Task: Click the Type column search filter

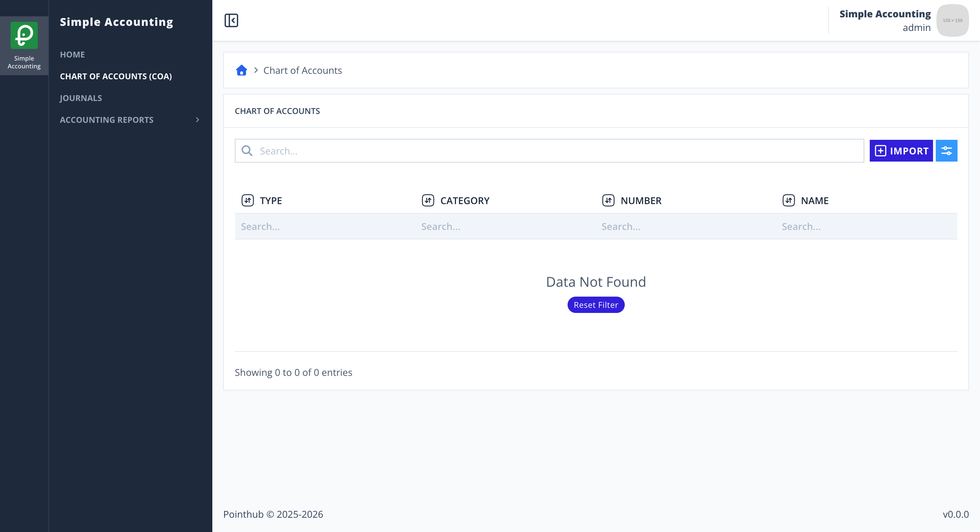Action: pyautogui.click(x=325, y=226)
